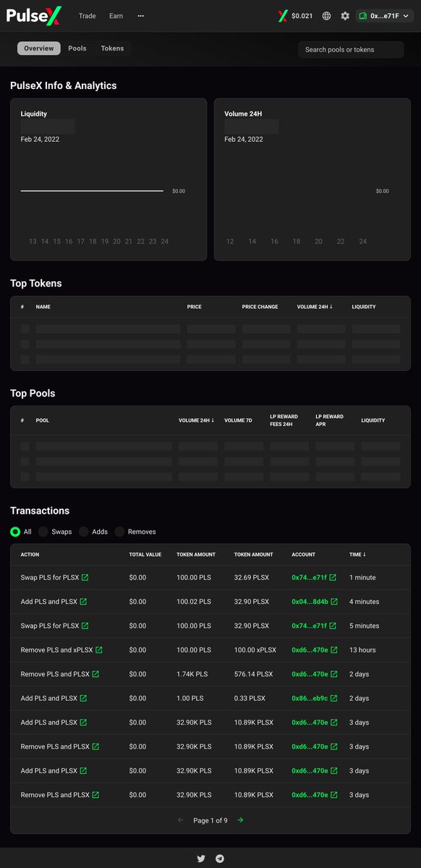421x868 pixels.
Task: Go to next transactions page arrow
Action: tap(240, 820)
